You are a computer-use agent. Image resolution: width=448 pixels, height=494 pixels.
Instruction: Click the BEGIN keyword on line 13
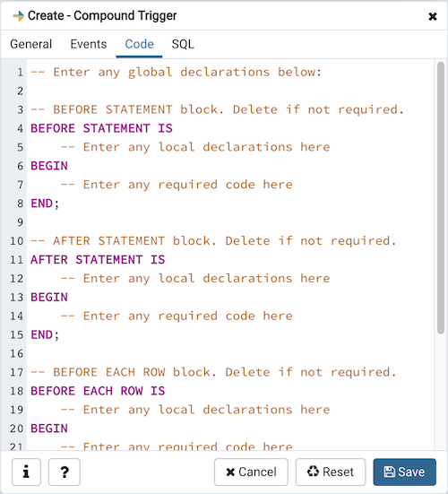(x=49, y=297)
